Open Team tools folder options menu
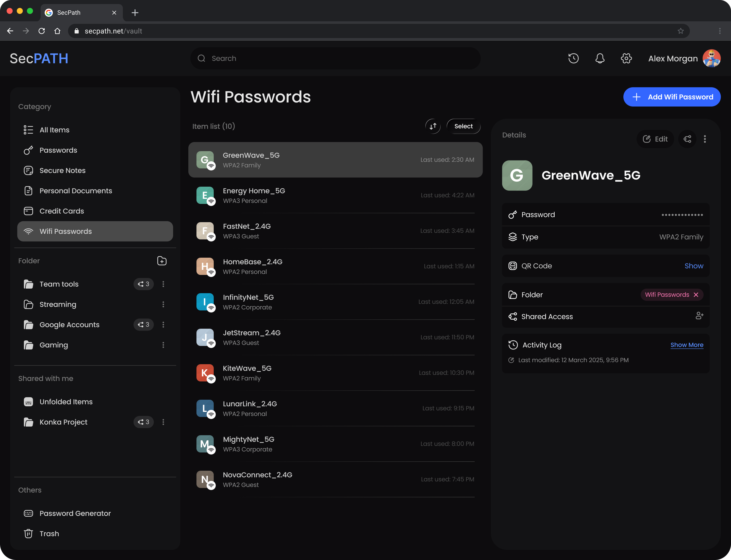The height and width of the screenshot is (560, 731). point(163,284)
